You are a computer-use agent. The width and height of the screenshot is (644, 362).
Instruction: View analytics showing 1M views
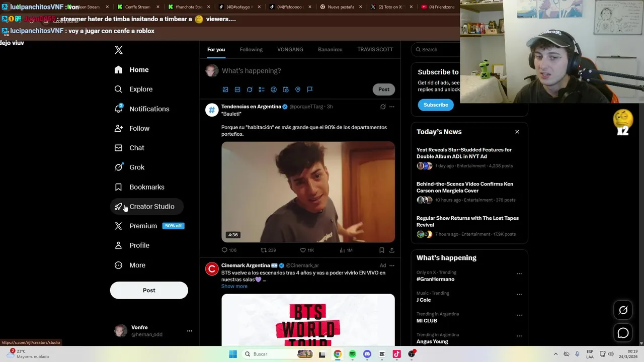346,250
